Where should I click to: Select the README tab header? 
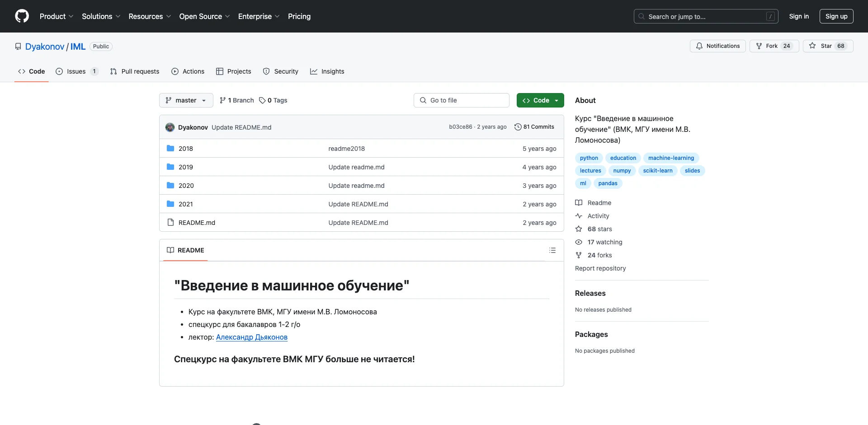coord(185,250)
